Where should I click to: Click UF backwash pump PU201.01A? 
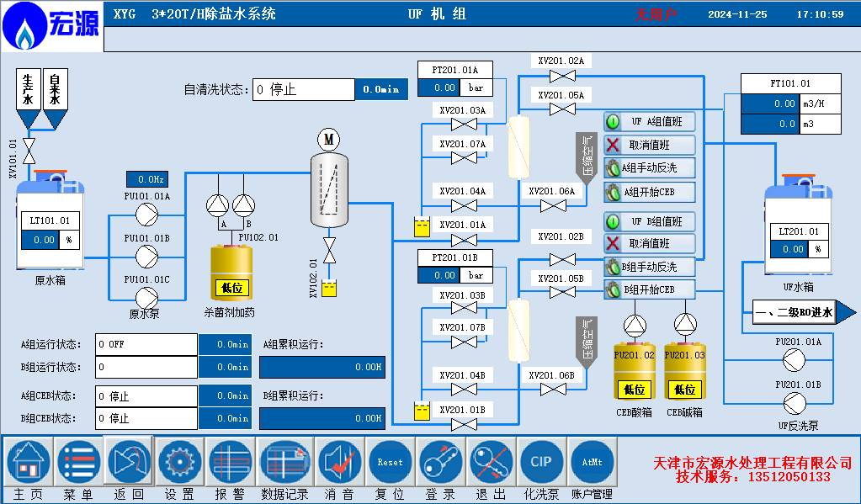794,361
